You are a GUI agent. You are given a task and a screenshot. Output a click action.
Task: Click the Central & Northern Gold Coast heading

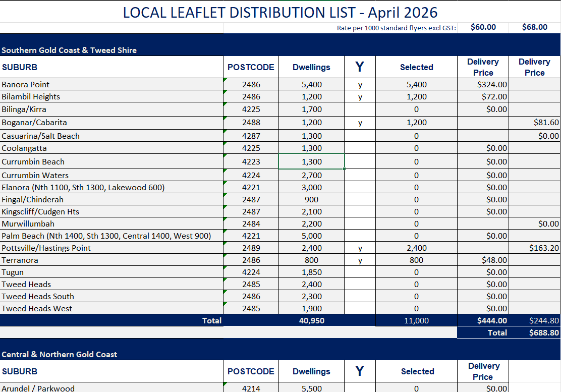coord(60,355)
